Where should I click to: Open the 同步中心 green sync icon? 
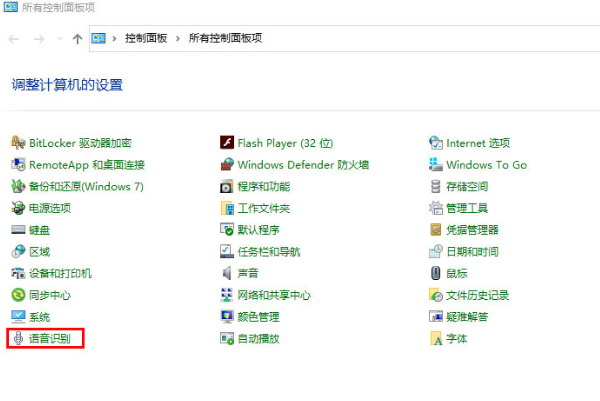(x=18, y=295)
